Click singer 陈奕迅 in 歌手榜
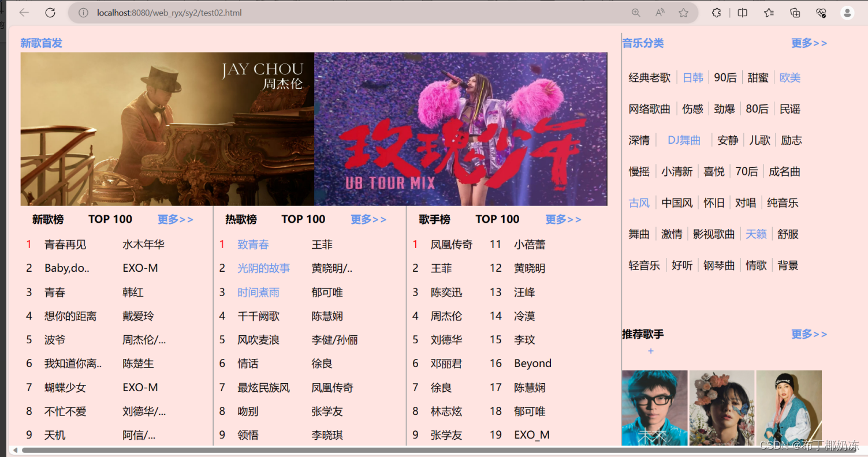868x457 pixels. 446,293
